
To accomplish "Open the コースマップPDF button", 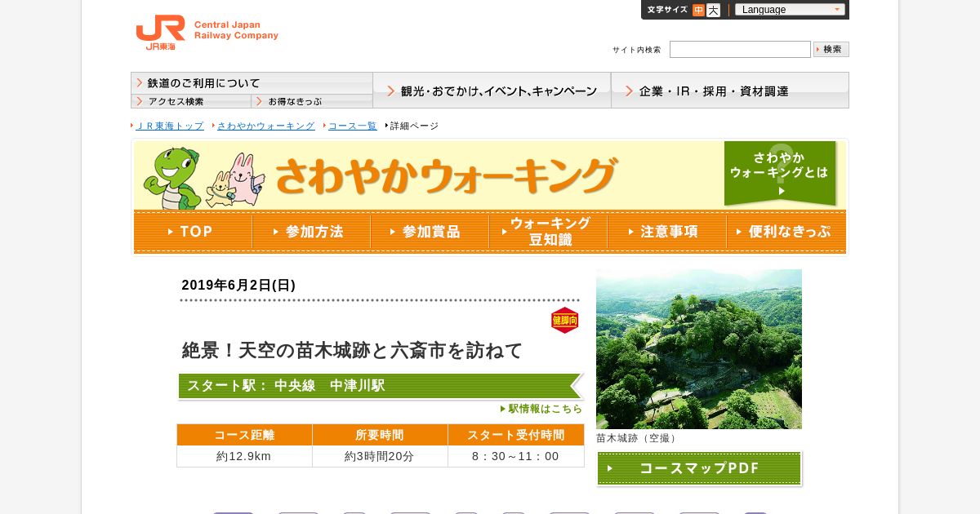I will (699, 468).
